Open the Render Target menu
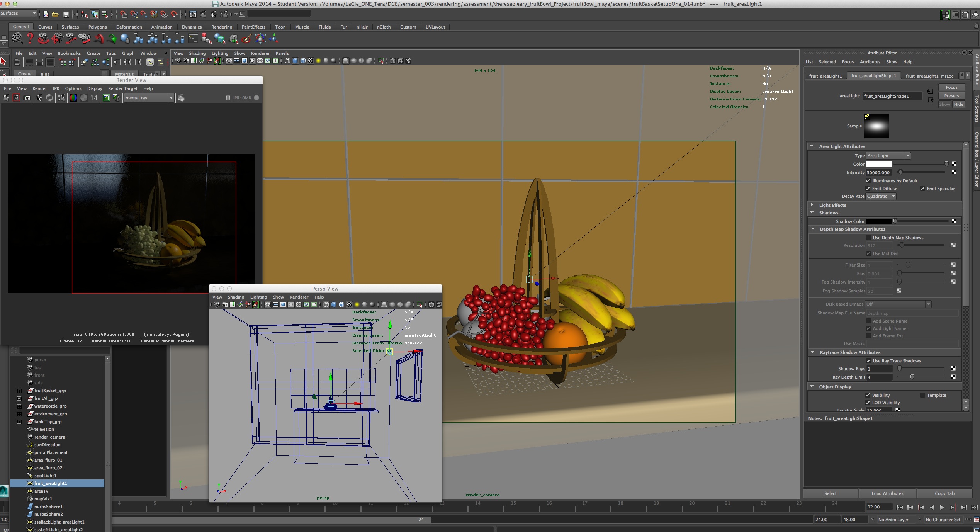This screenshot has width=980, height=532. [x=122, y=88]
